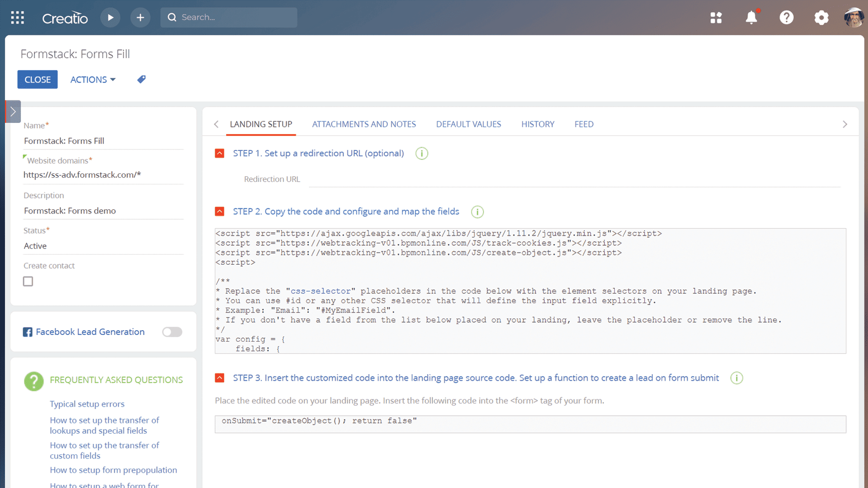Screen dimensions: 868x488
Task: Click the Close button
Action: click(38, 80)
